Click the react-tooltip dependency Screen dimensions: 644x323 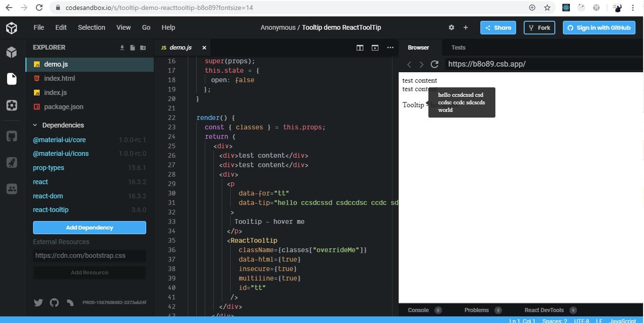coord(50,210)
